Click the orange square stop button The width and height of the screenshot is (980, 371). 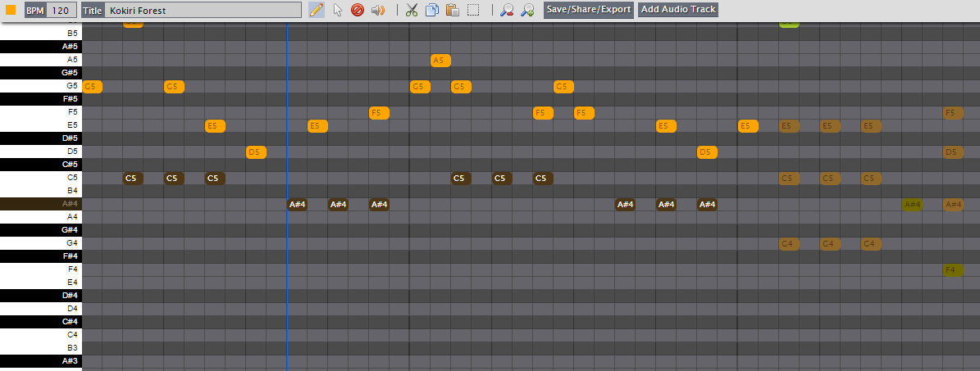pos(11,10)
